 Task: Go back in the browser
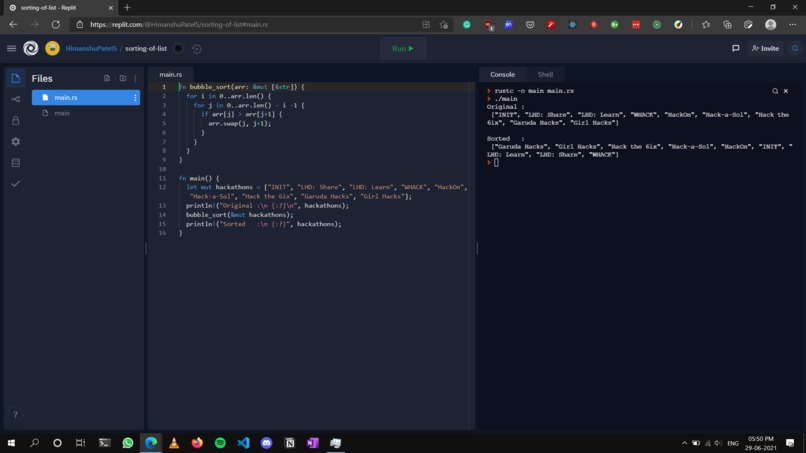point(13,24)
